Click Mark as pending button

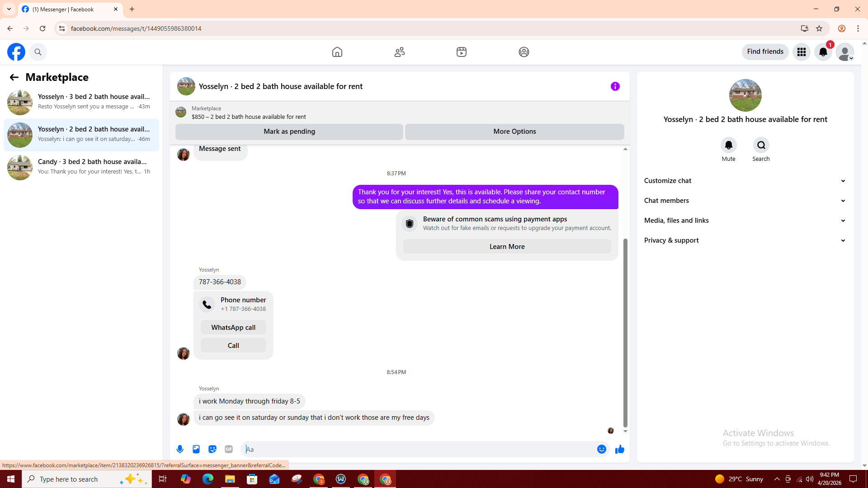click(x=289, y=131)
